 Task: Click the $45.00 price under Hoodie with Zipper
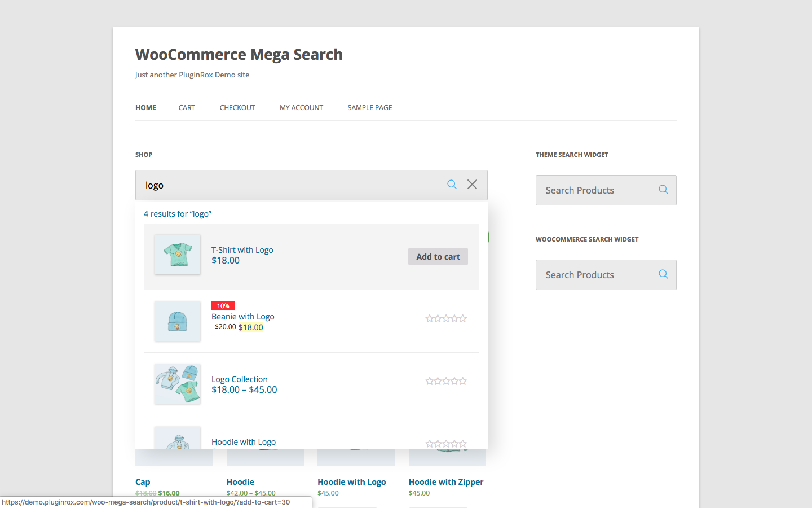pyautogui.click(x=420, y=493)
